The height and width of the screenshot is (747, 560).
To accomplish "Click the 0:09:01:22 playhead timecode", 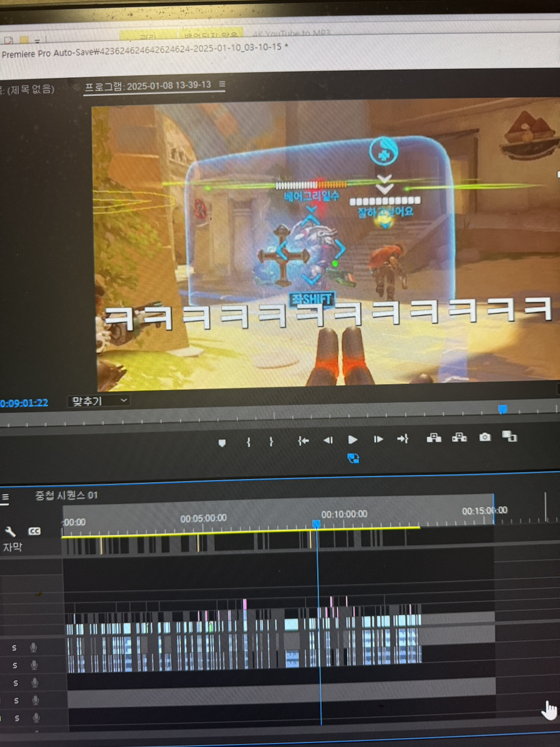I will 24,403.
